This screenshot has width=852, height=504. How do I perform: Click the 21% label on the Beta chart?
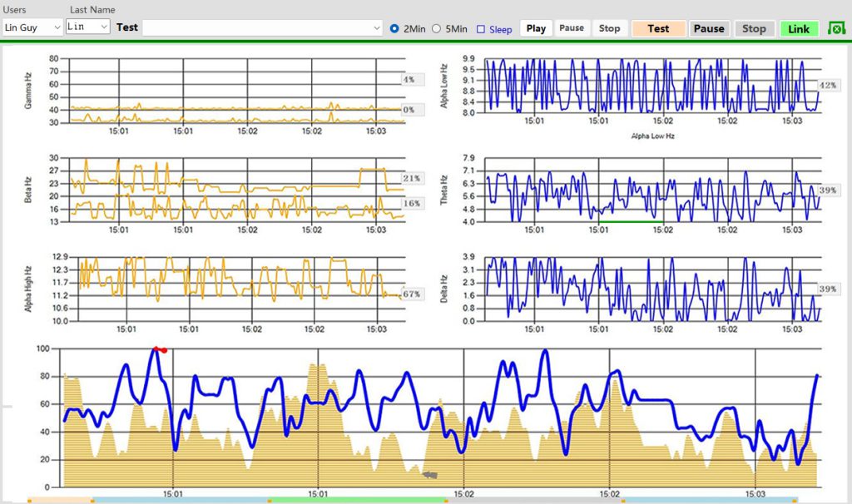click(x=411, y=179)
